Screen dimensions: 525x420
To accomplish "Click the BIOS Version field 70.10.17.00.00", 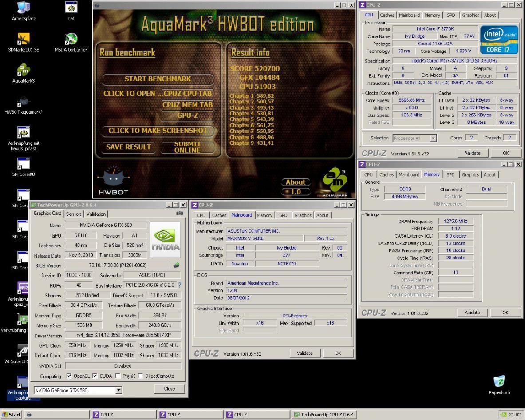I will [x=118, y=265].
